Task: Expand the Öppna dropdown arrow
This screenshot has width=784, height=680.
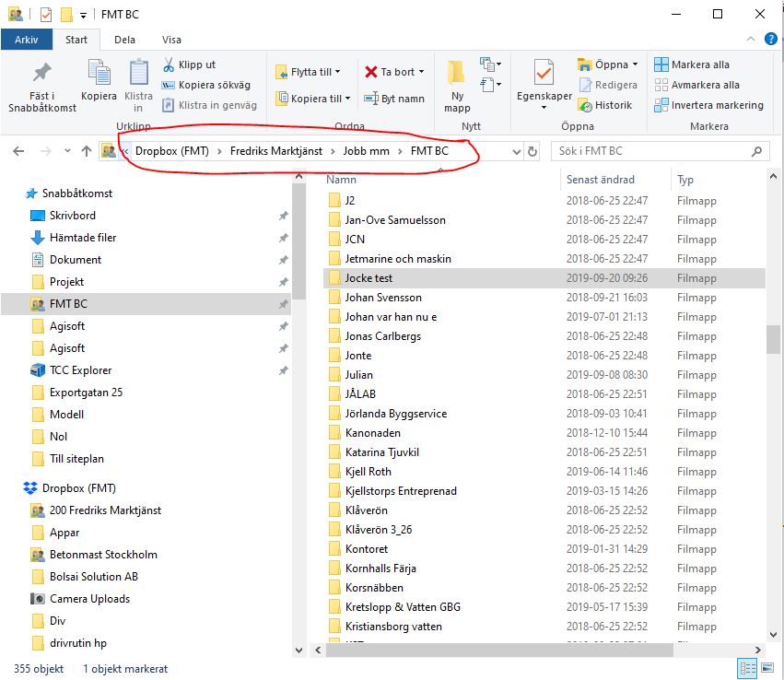Action: [x=635, y=64]
